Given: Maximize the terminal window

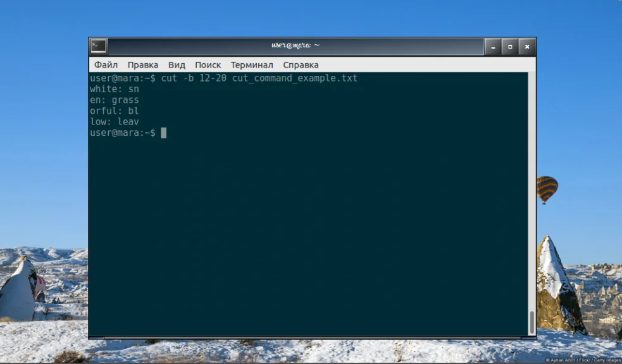Looking at the screenshot, I should tap(510, 47).
